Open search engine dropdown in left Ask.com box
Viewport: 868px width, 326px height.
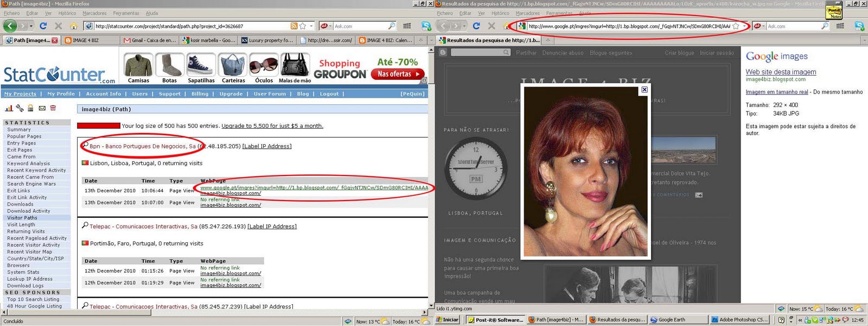(330, 26)
